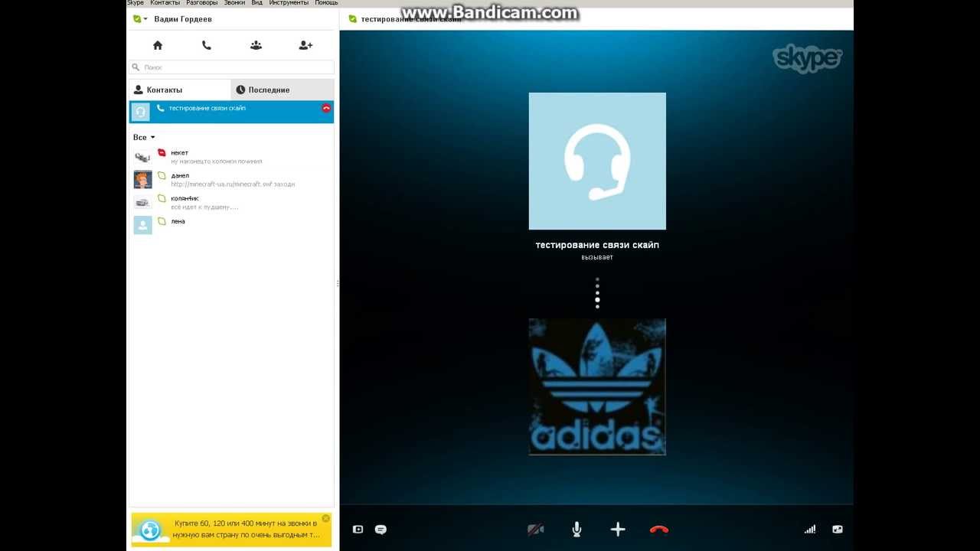This screenshot has height=551, width=980.
Task: Click the Adidas profile picture
Action: (597, 387)
